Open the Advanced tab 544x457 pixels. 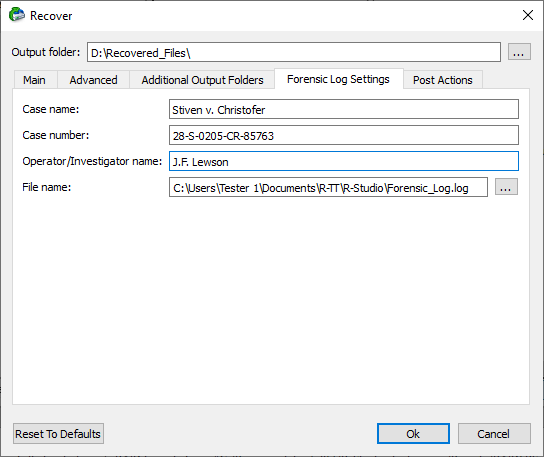pyautogui.click(x=93, y=80)
